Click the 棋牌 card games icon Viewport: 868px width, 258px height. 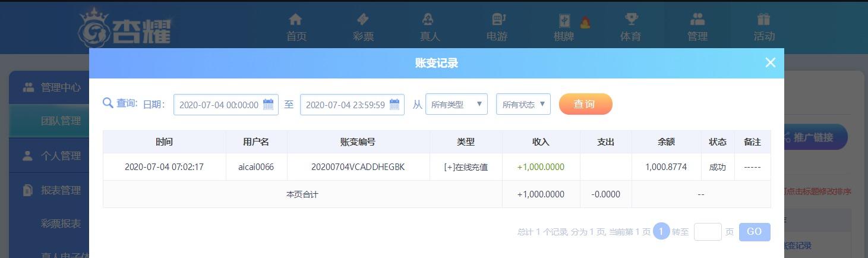tap(564, 20)
